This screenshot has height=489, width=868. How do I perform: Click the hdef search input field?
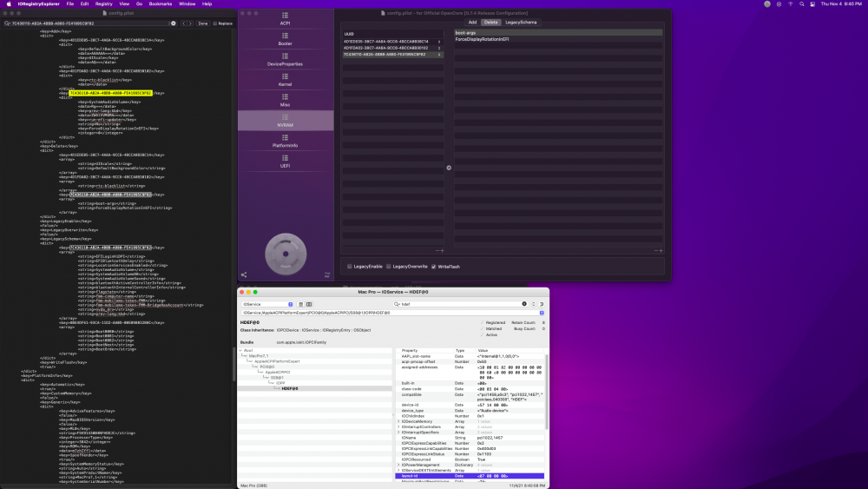coord(459,304)
